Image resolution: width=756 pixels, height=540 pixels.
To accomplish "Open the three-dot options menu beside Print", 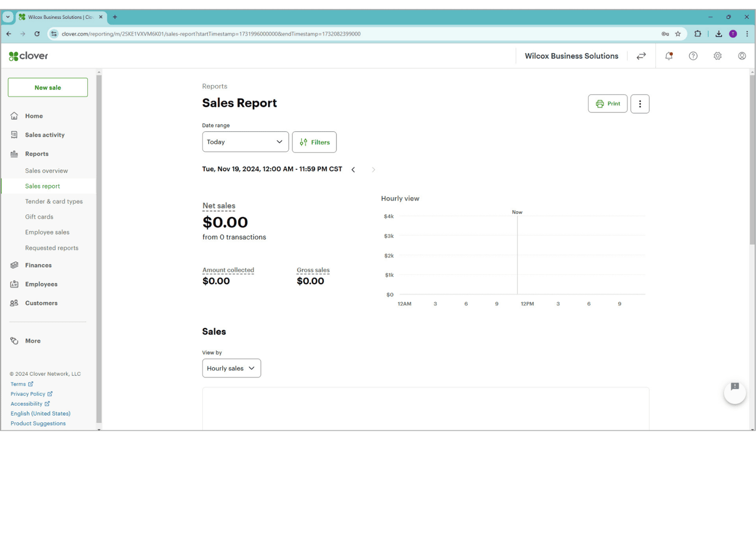I will [640, 104].
